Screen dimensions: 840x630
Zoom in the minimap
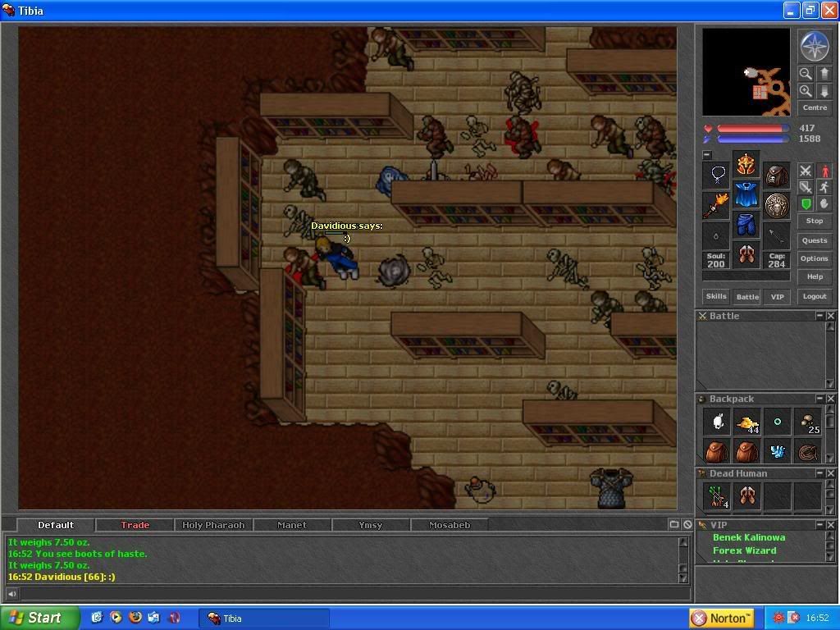(806, 91)
